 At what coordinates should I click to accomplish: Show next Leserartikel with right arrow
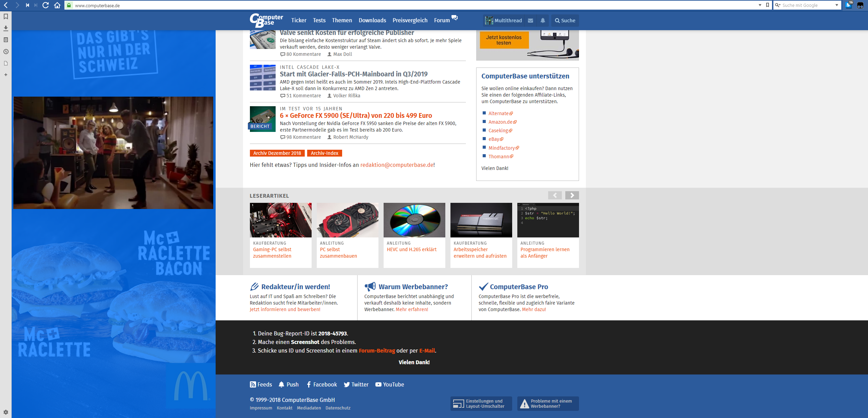572,195
